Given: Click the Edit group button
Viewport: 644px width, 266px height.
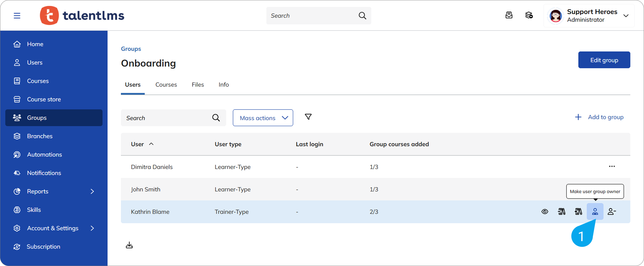Looking at the screenshot, I should tap(604, 60).
